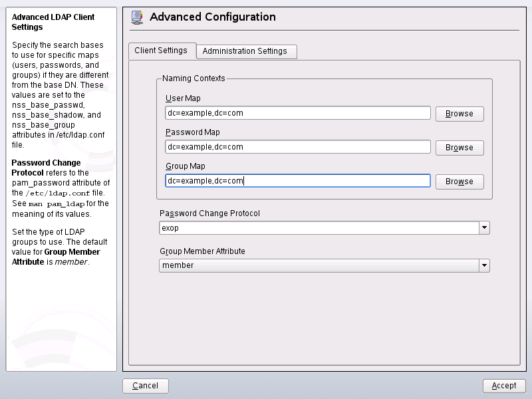Open the Group Member Attribute combo box
This screenshot has width=532, height=399.
pyautogui.click(x=324, y=265)
